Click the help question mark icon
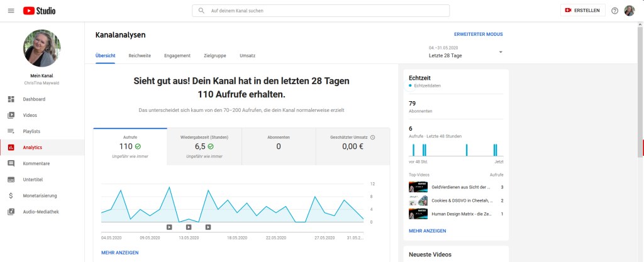This screenshot has height=262, width=644. (614, 11)
